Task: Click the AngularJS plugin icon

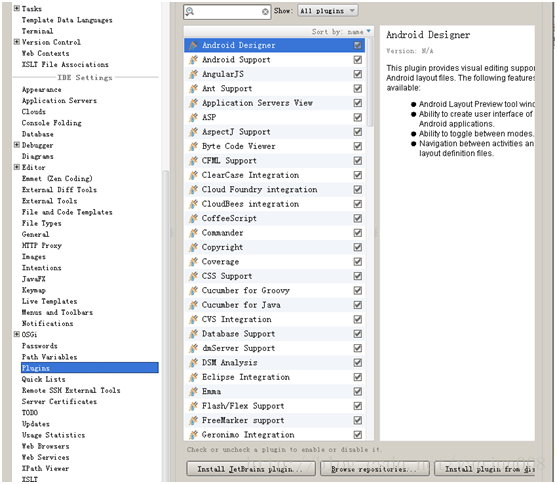Action: point(193,74)
